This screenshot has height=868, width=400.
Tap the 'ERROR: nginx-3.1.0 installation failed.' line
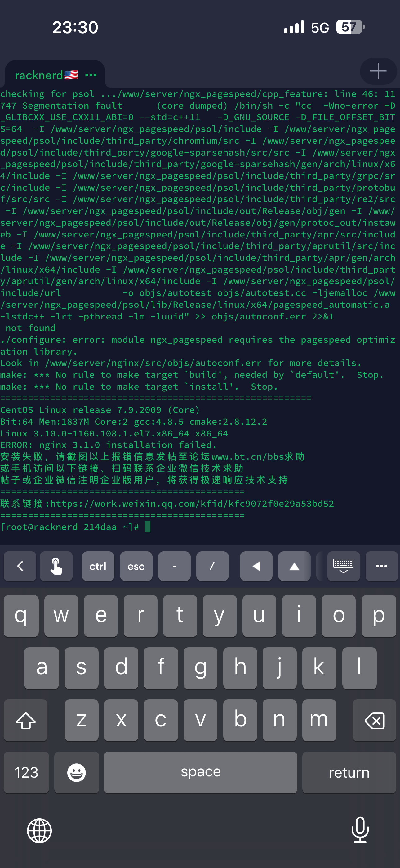tap(108, 445)
